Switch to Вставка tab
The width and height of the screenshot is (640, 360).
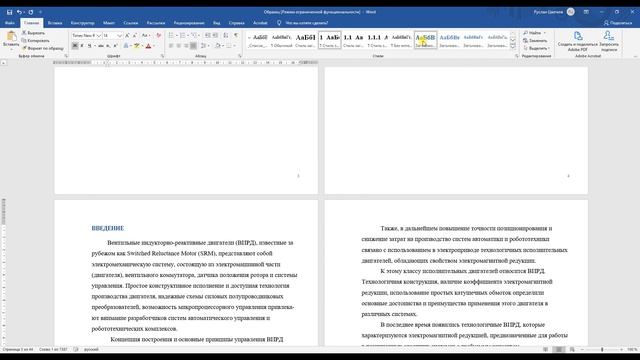[x=55, y=23]
